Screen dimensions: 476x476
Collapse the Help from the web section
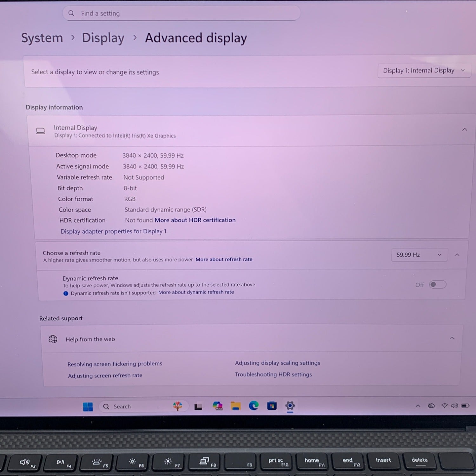point(452,338)
